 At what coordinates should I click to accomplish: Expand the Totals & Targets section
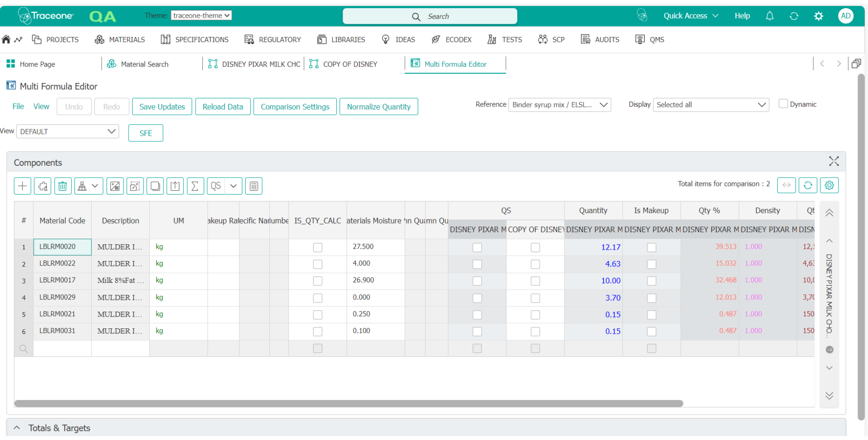click(17, 428)
